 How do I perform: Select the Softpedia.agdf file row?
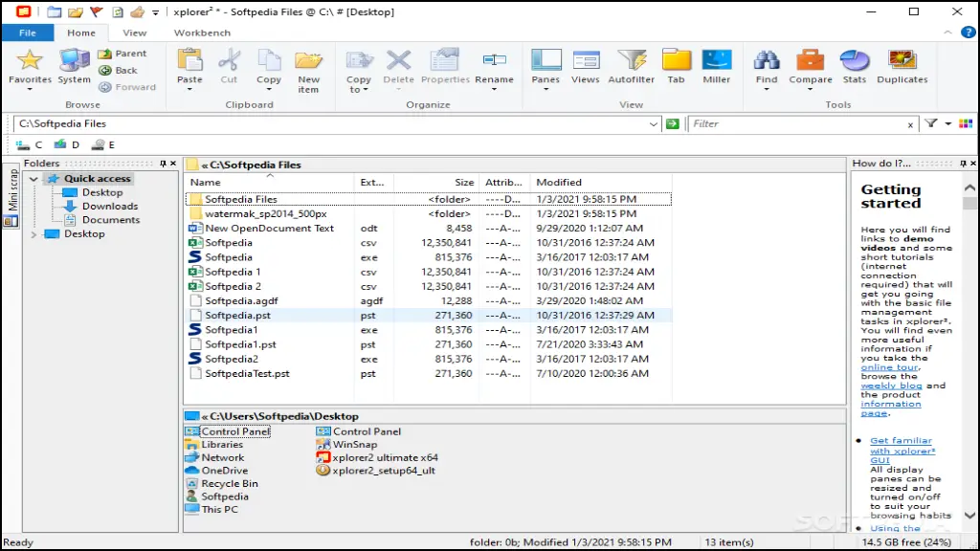(429, 301)
